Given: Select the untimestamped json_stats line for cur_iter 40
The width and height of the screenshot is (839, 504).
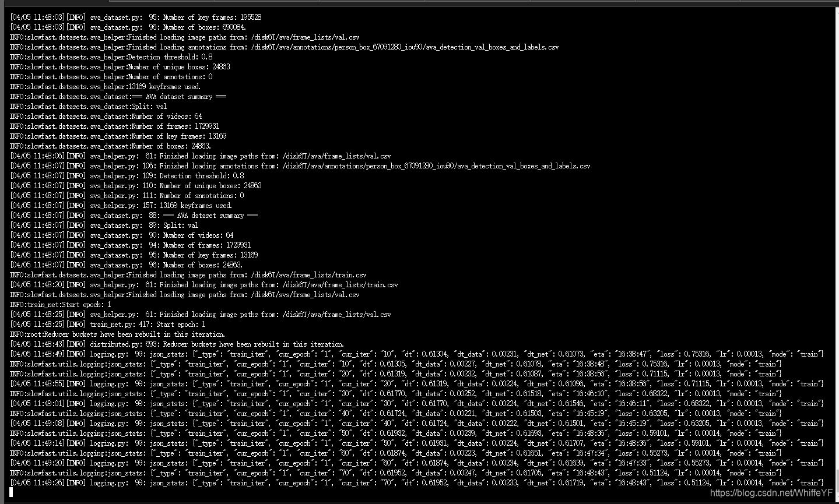Looking at the screenshot, I should tap(396, 414).
